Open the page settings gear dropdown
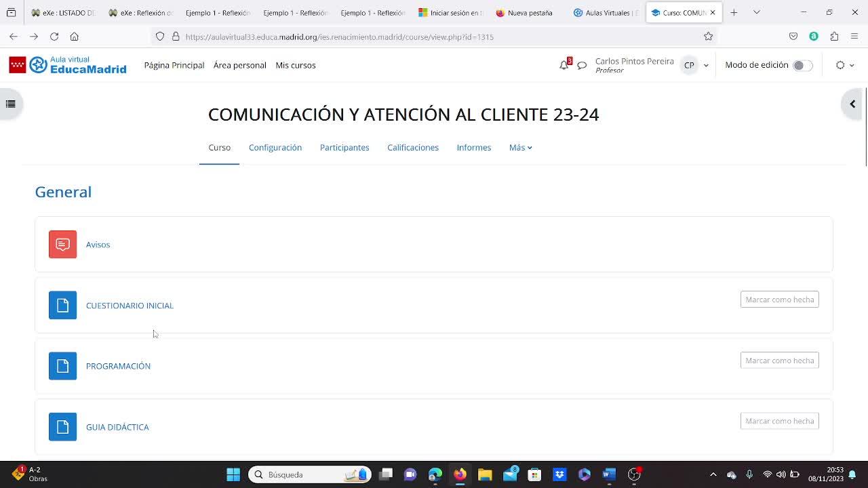 [x=844, y=65]
